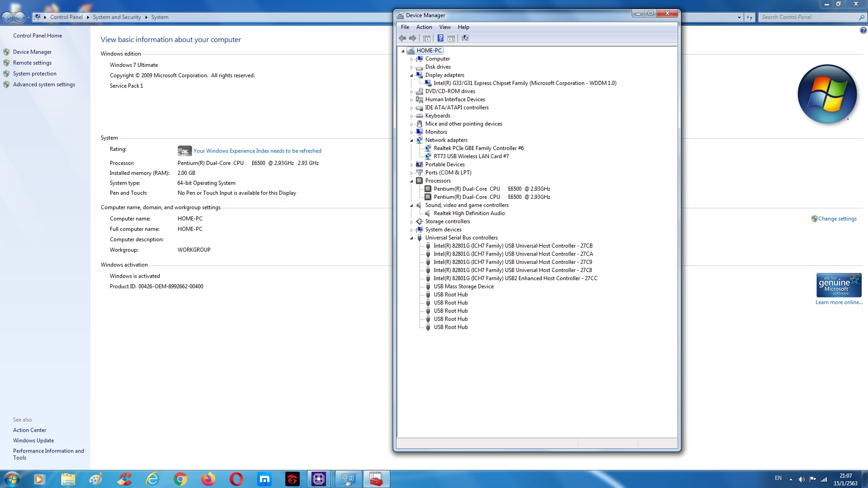Show hidden tray icons arrow
Image resolution: width=868 pixels, height=488 pixels.
(x=791, y=479)
